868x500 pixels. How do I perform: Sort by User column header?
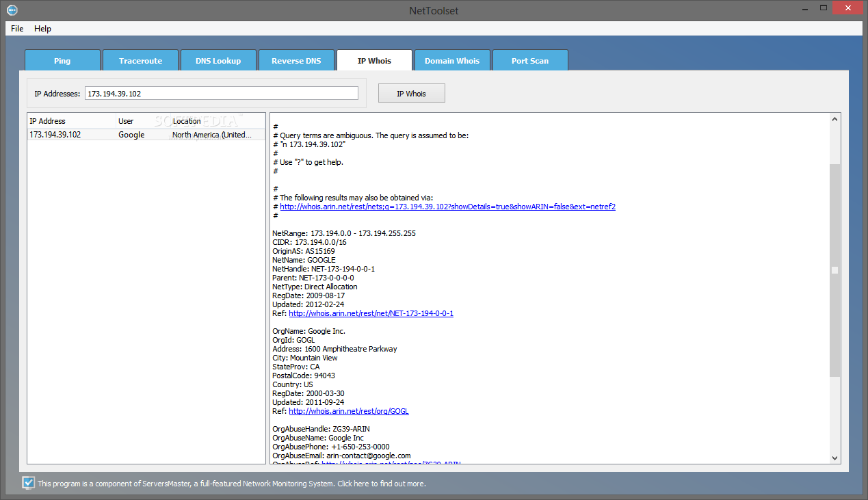click(143, 121)
